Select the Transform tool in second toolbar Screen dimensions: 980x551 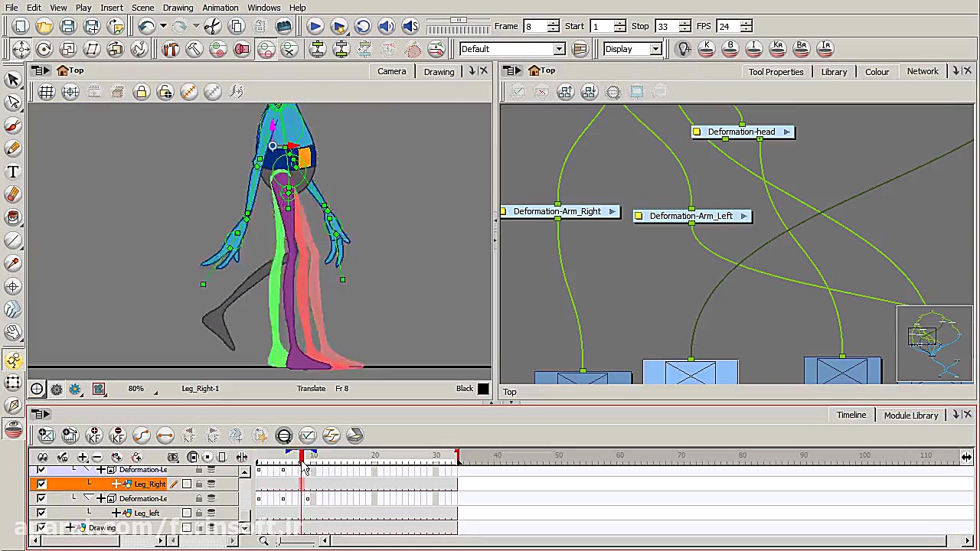coord(21,49)
